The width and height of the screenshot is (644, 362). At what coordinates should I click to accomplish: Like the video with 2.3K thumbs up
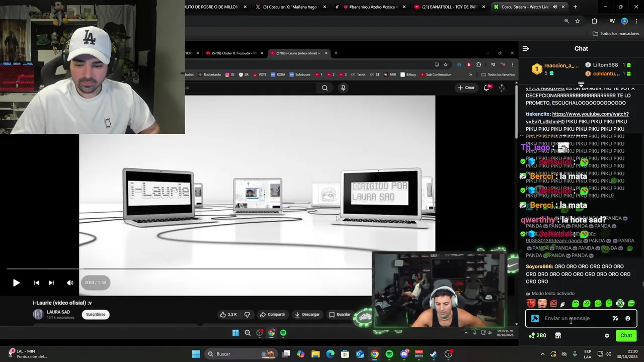coord(228,314)
